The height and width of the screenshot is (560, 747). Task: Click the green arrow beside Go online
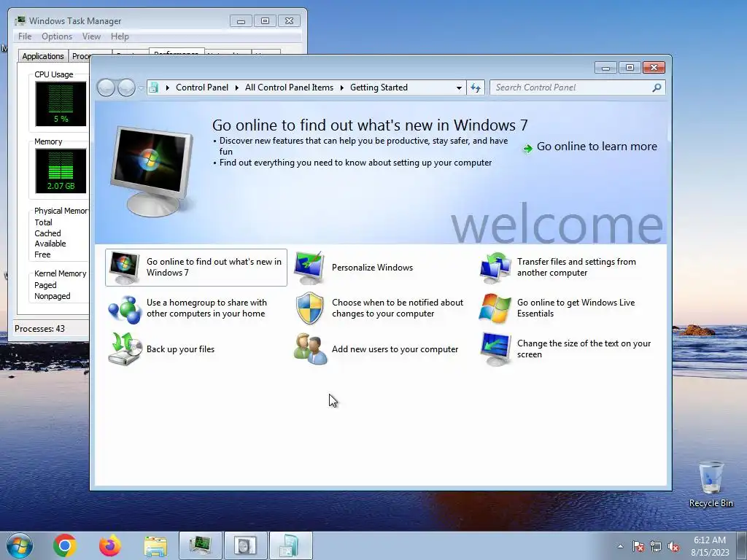click(527, 148)
